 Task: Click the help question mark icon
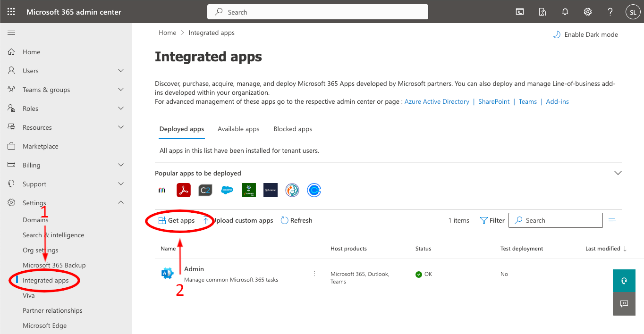(x=610, y=12)
